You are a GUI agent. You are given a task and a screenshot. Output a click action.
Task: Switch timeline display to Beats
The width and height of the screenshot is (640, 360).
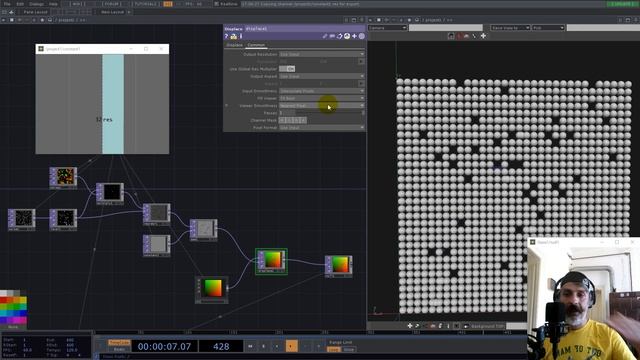(119, 349)
